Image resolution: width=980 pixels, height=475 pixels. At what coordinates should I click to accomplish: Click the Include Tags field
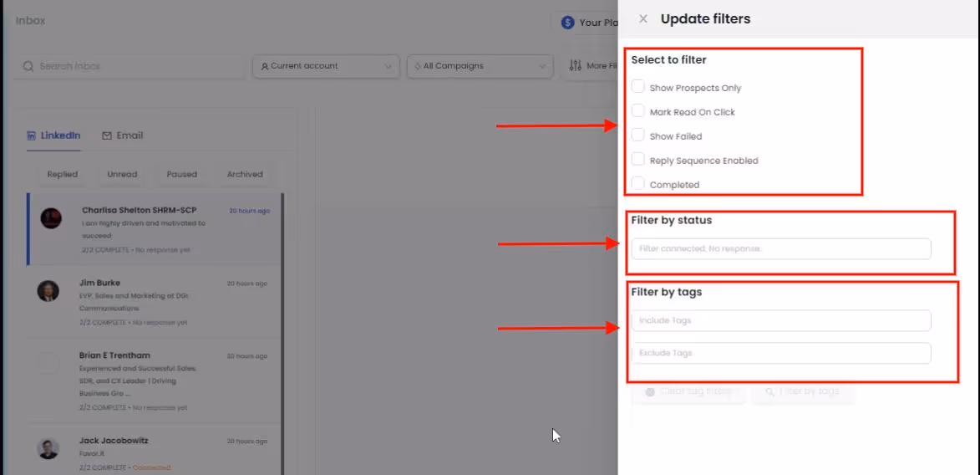point(781,320)
